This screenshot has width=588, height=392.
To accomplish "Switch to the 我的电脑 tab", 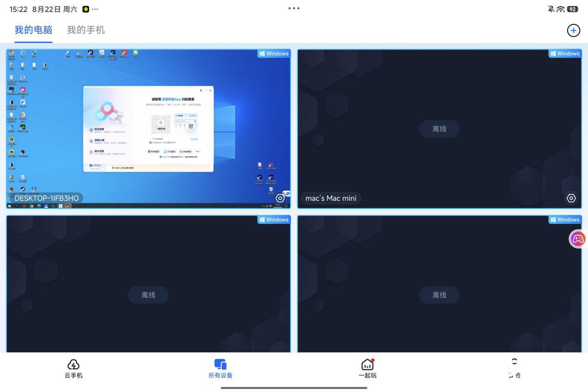I will 33,30.
